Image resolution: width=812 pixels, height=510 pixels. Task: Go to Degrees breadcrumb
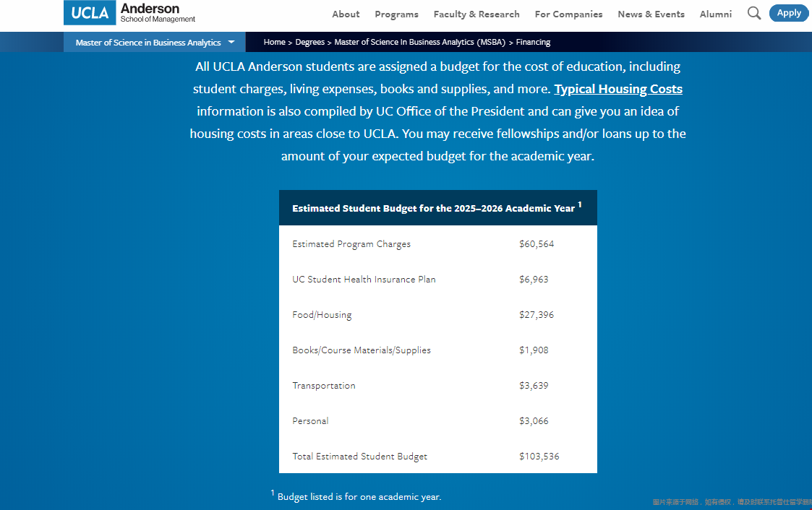[x=309, y=43]
